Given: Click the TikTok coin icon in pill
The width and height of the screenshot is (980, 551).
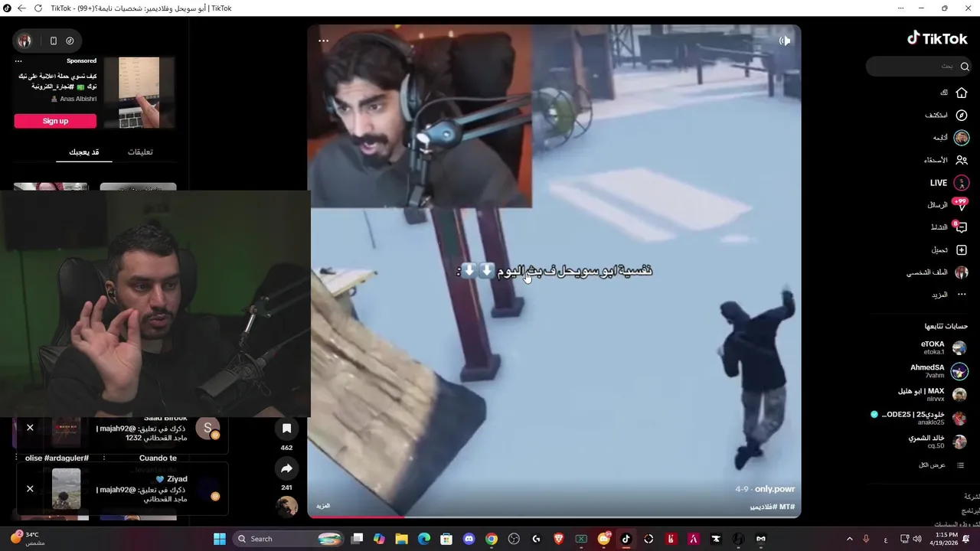Looking at the screenshot, I should tap(70, 41).
